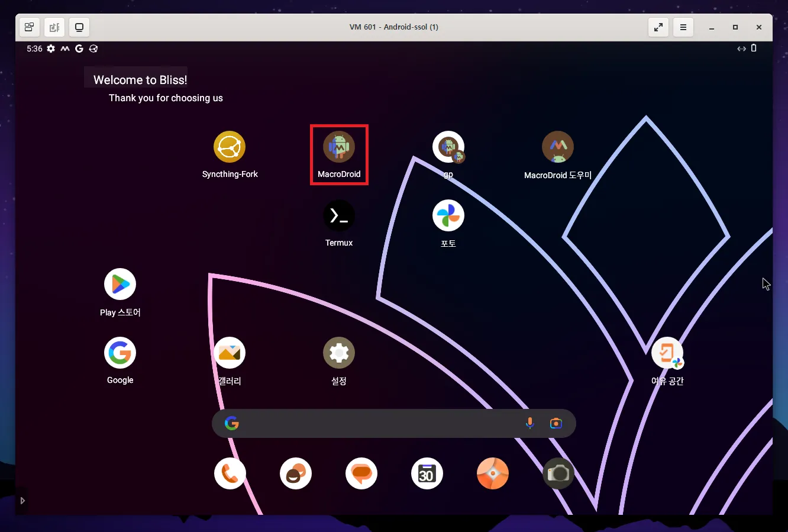
Task: Open the VM window hamburger menu
Action: point(683,27)
